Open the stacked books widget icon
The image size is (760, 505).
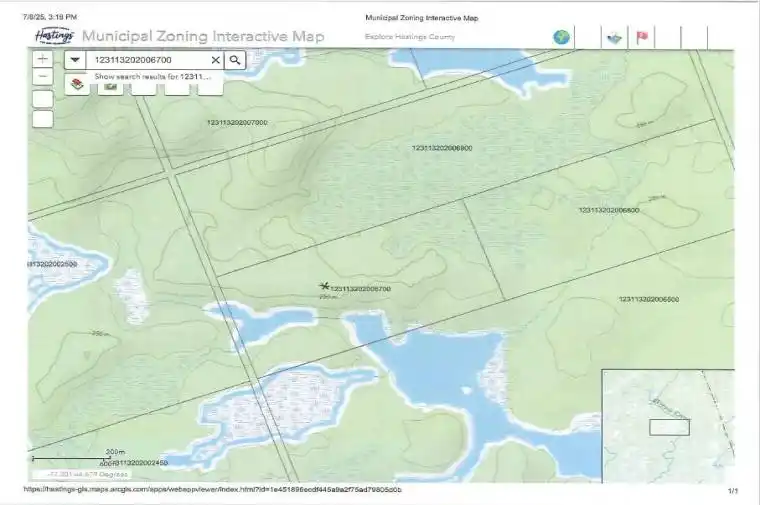(78, 87)
